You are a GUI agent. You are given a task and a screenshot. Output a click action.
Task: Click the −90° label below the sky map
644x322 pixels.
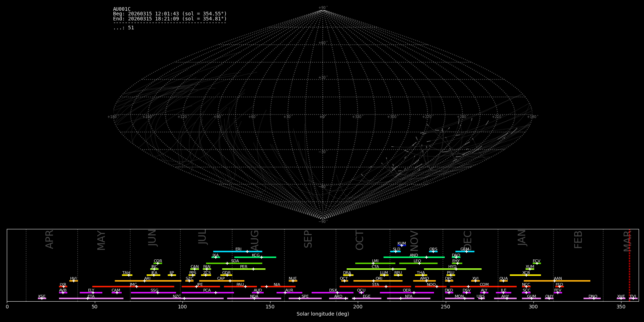tap(323, 222)
